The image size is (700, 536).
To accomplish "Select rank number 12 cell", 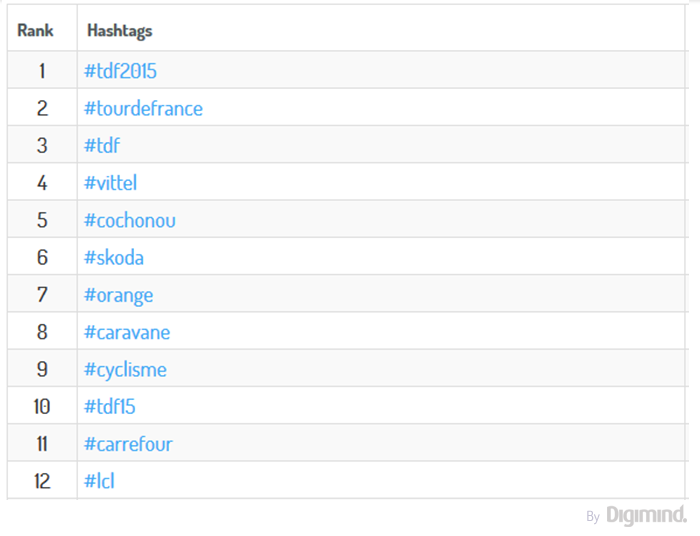I will pyautogui.click(x=42, y=480).
